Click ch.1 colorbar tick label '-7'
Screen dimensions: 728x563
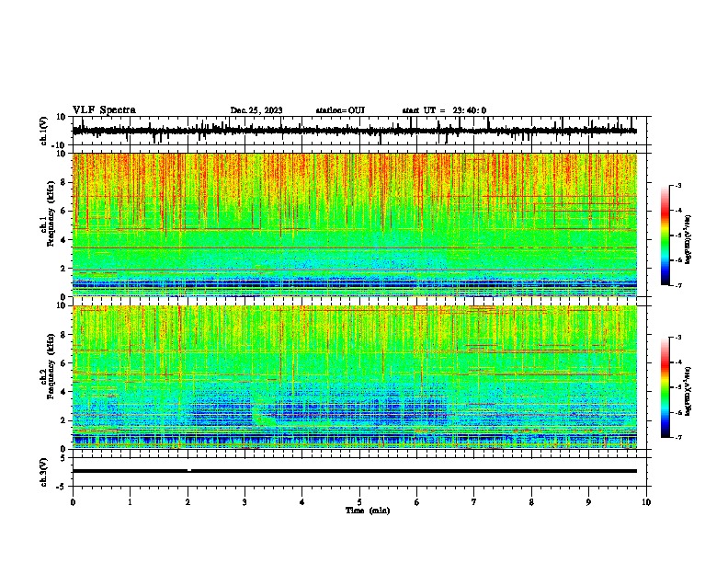(678, 286)
